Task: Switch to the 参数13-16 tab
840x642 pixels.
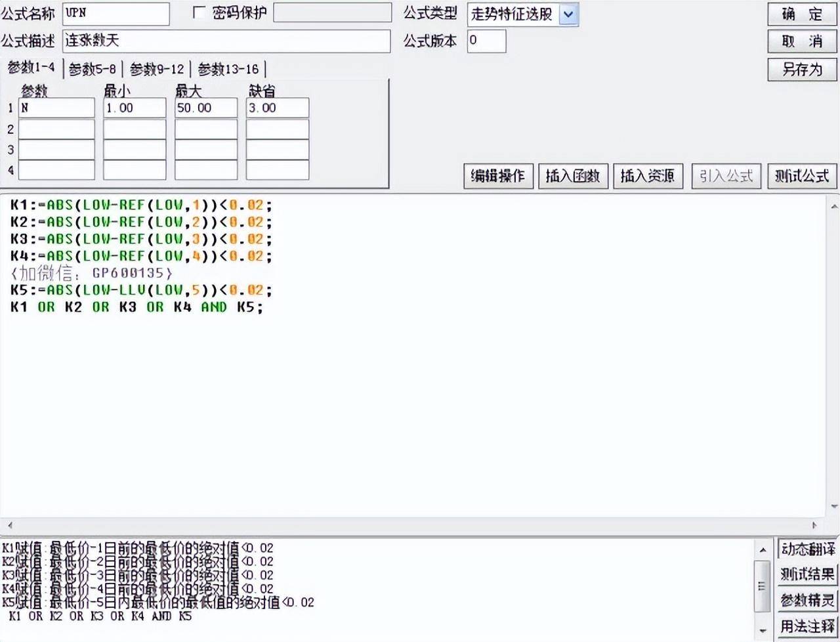Action: coord(228,69)
